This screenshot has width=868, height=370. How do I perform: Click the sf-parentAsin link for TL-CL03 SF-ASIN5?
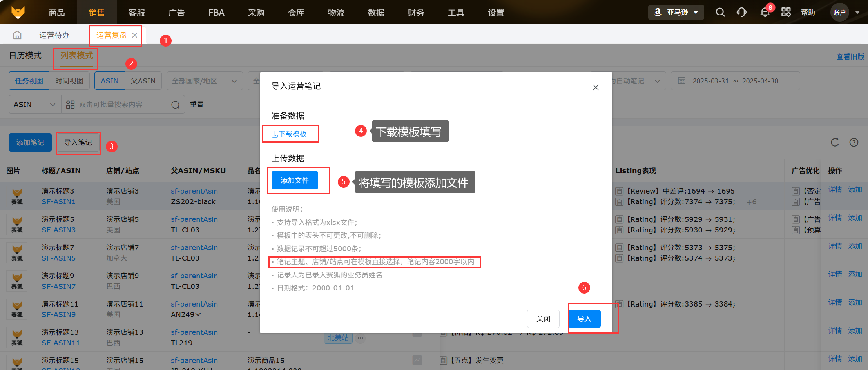194,248
